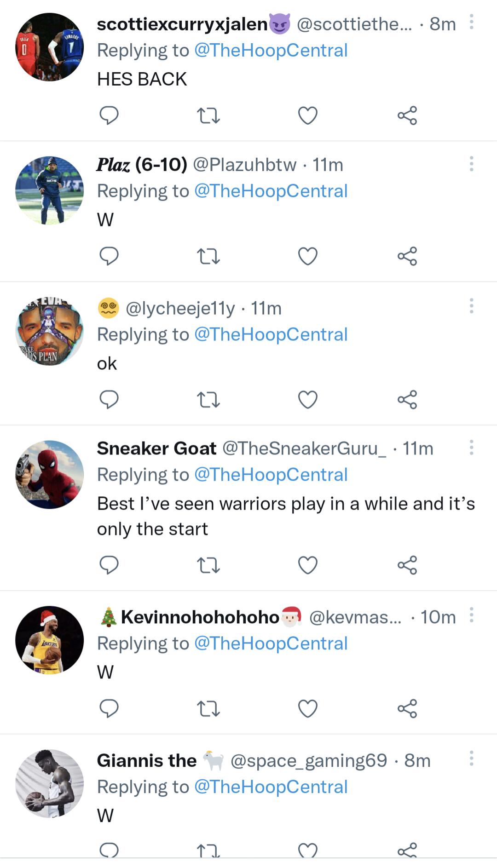
Task: Reply to scottiexcurryxjalen's HES BACK tweet
Action: [109, 115]
